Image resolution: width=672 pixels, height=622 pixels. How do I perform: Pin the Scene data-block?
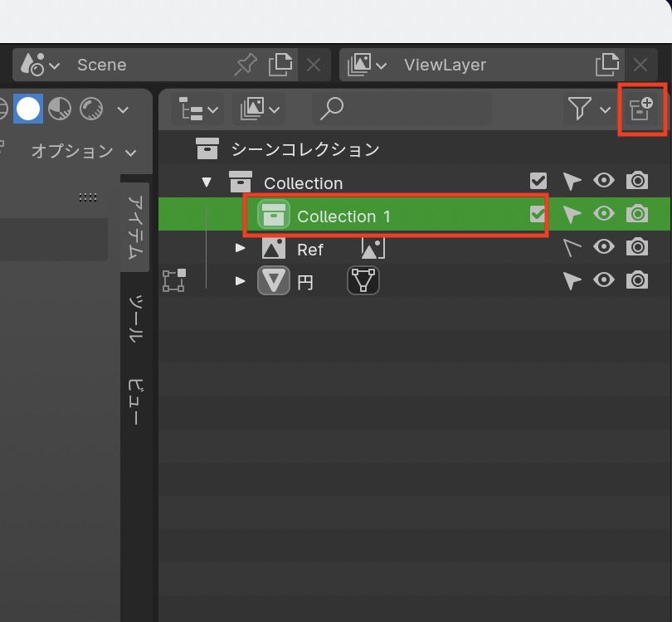point(246,65)
